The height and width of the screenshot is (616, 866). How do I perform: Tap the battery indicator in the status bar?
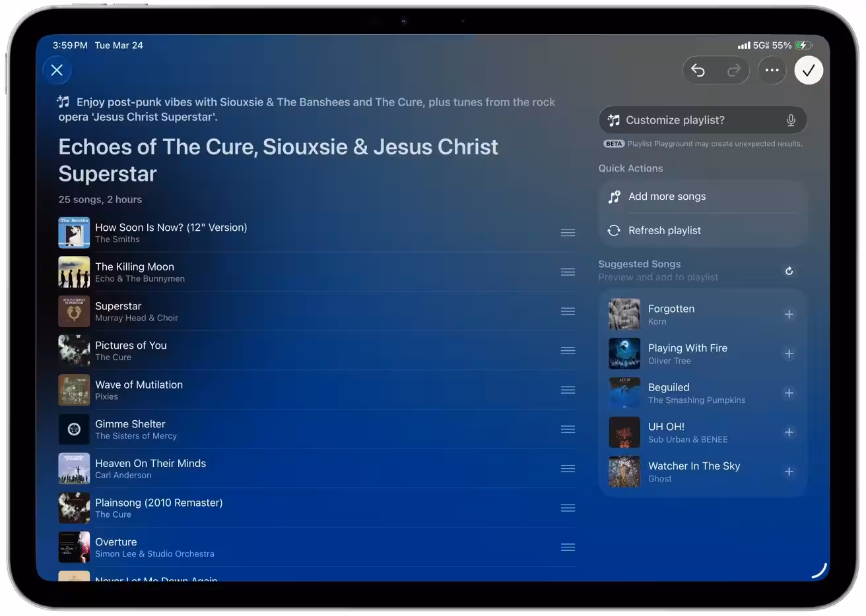click(x=804, y=45)
